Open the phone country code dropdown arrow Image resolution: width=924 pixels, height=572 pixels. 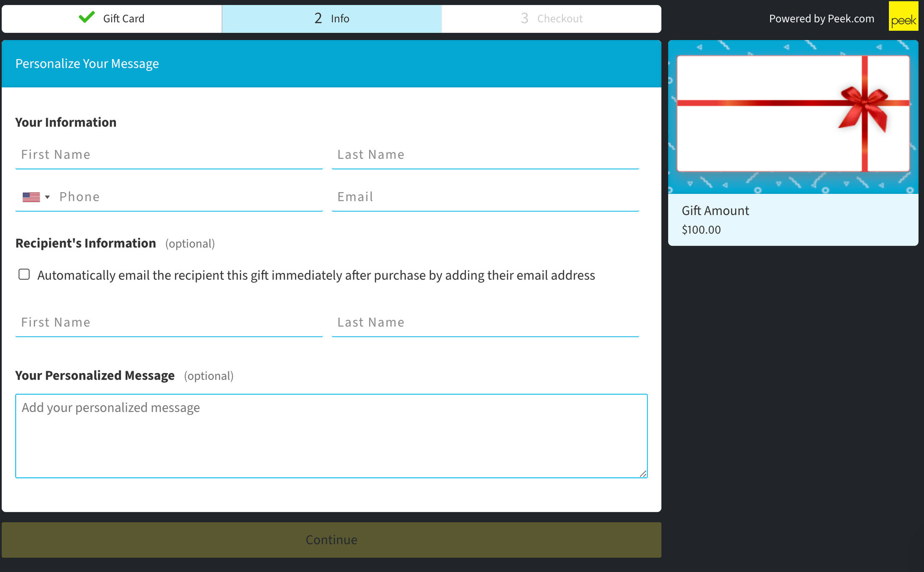[x=47, y=197]
